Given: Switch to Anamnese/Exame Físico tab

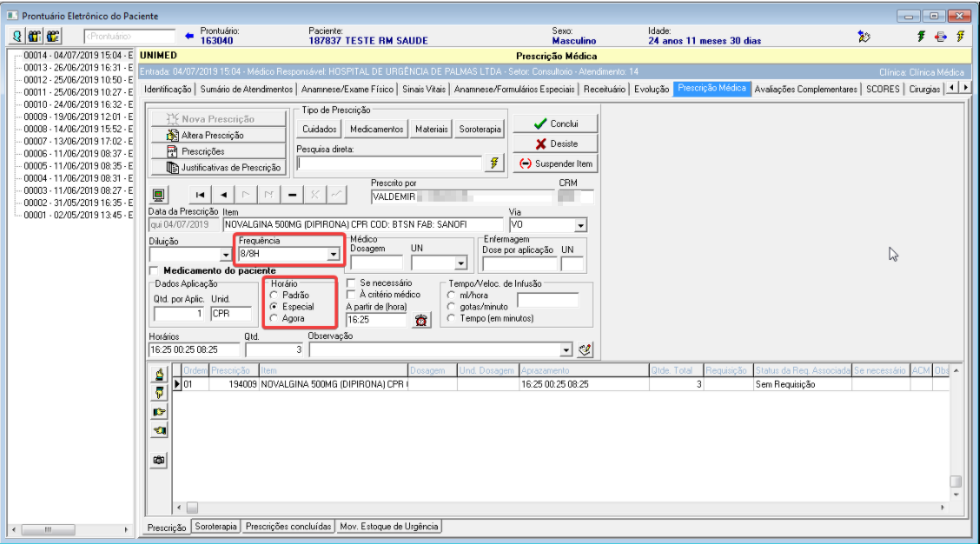Looking at the screenshot, I should coord(347,90).
